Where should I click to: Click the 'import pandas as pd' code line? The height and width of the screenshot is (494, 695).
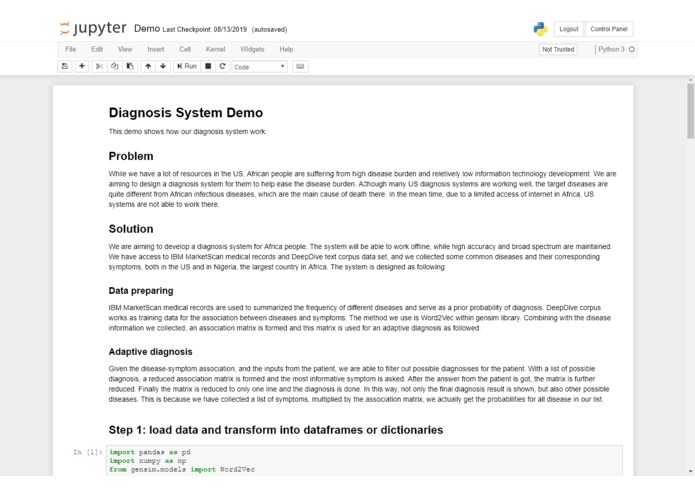150,452
